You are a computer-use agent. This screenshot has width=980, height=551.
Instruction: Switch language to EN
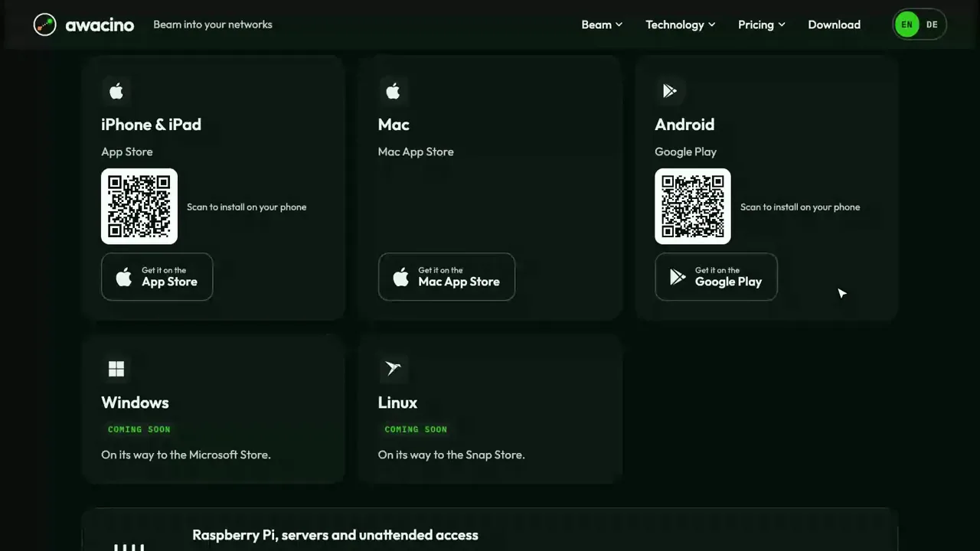coord(906,24)
